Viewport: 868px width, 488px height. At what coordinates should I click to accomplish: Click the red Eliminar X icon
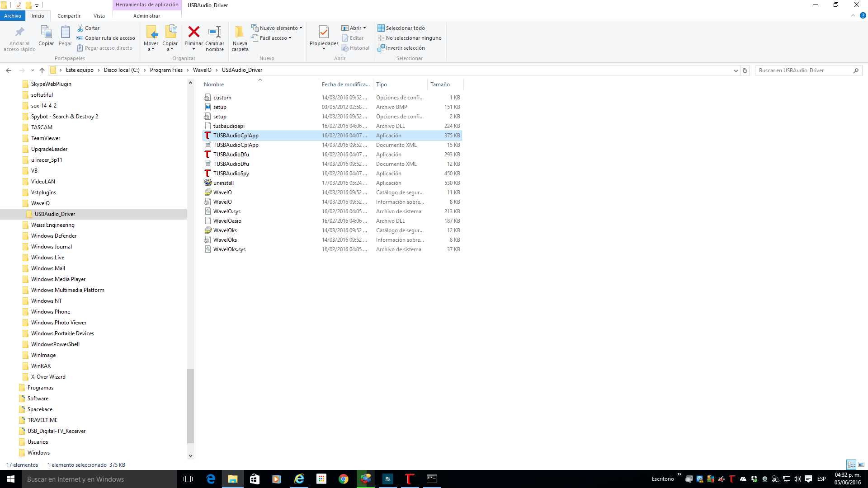[x=194, y=32]
